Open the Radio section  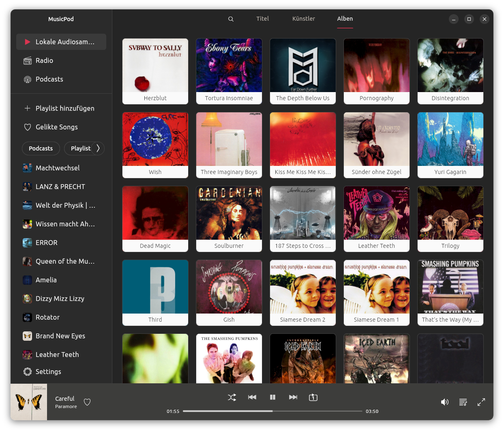(x=61, y=60)
